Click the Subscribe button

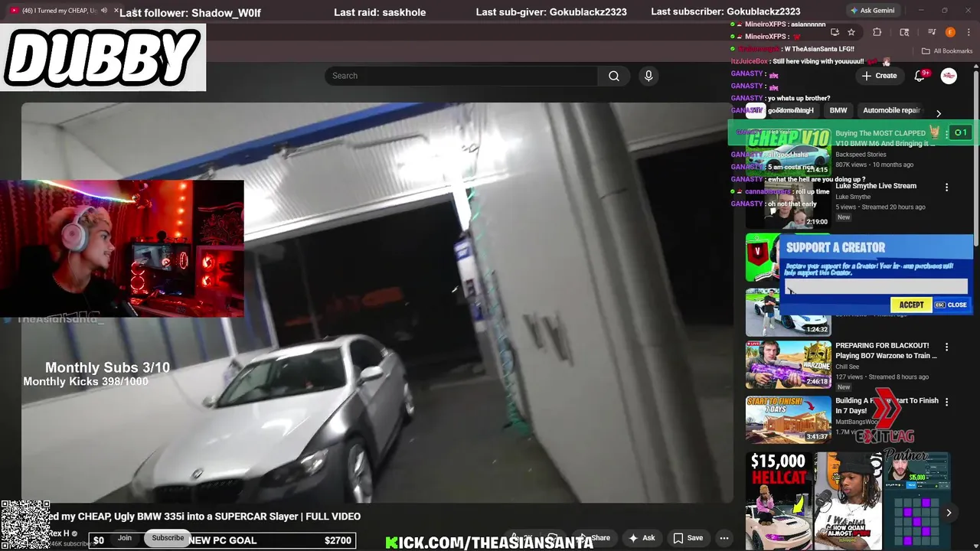tap(168, 538)
